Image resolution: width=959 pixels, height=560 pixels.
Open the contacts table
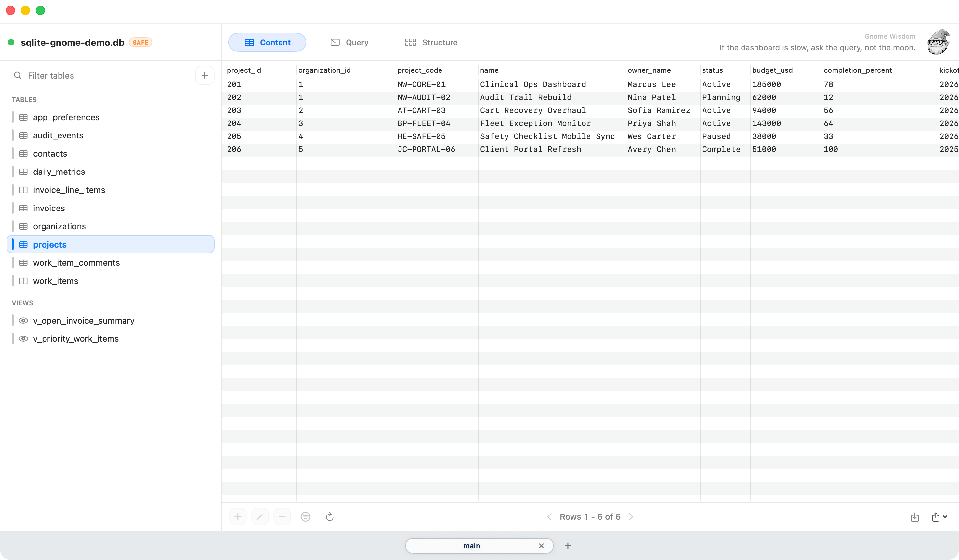(110, 154)
